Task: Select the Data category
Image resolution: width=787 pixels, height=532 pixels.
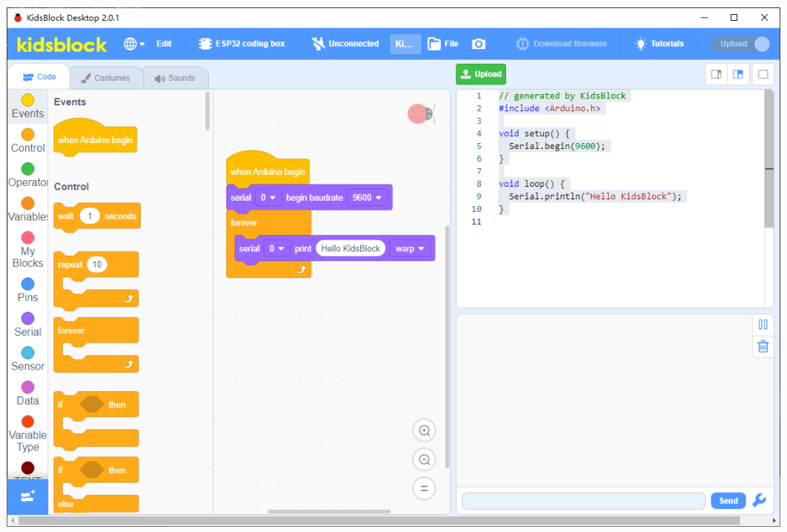Action: click(x=27, y=393)
